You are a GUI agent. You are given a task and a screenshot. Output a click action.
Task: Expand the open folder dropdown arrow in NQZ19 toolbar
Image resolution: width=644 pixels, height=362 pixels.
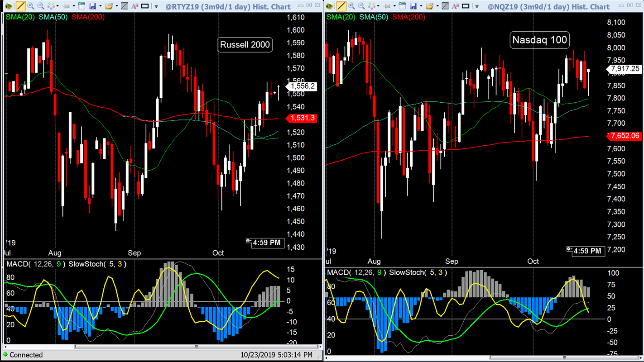coord(437,6)
